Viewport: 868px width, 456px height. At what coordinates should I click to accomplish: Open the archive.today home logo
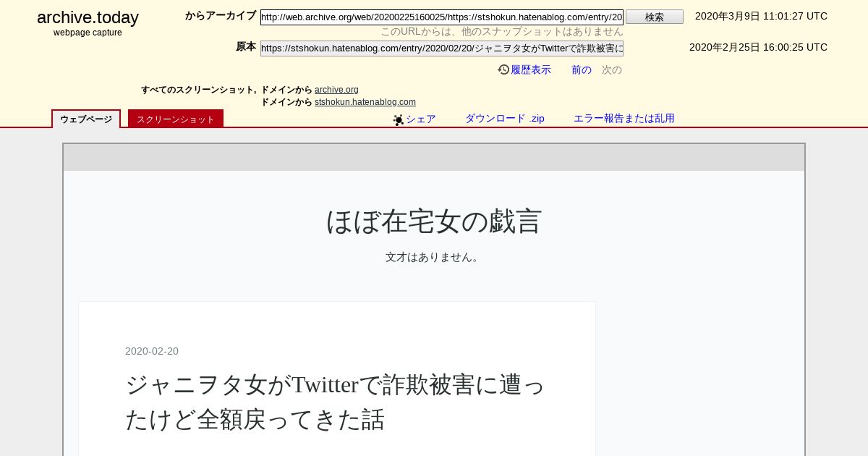pos(88,17)
